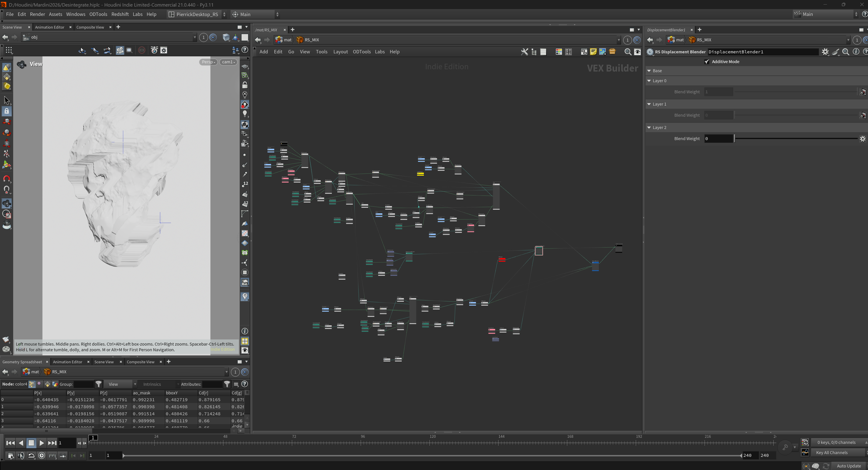Collapse the Layer 0 section
Viewport: 868px width, 470px height.
point(649,81)
